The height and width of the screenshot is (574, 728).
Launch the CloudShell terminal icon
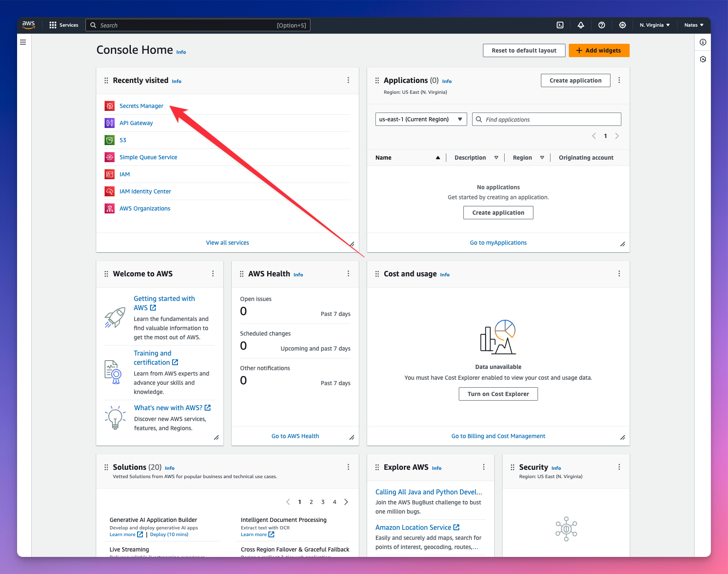pyautogui.click(x=560, y=25)
